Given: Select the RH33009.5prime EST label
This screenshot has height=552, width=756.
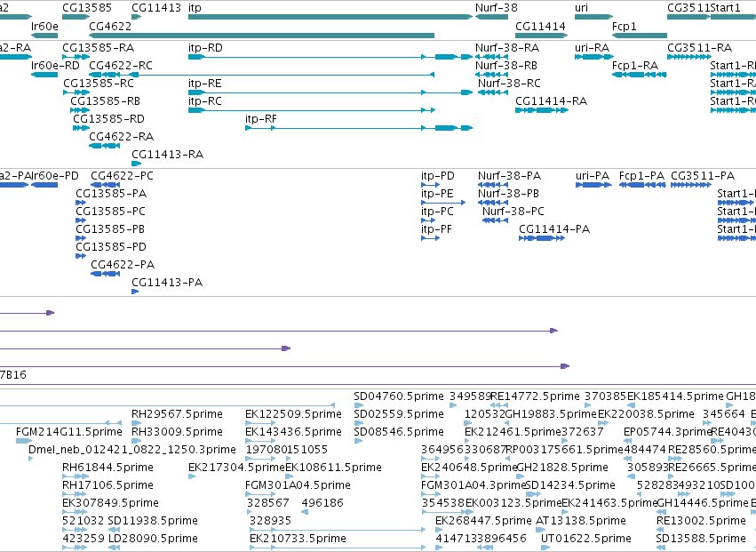Looking at the screenshot, I should (x=177, y=432).
